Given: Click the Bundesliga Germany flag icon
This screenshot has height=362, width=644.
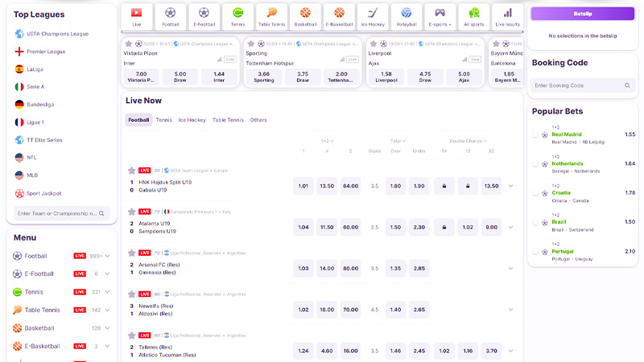Looking at the screenshot, I should (x=19, y=105).
